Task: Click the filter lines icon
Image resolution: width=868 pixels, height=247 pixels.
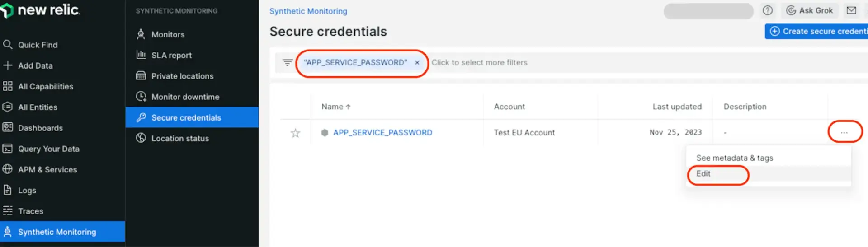Action: 287,62
